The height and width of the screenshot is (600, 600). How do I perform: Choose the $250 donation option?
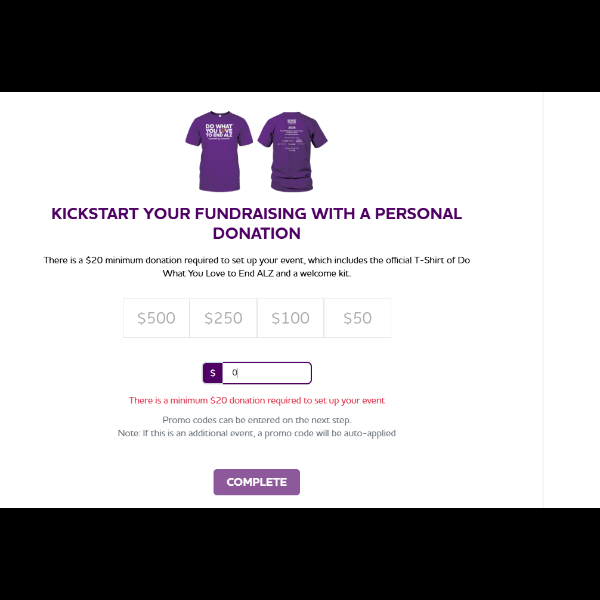[x=223, y=318]
